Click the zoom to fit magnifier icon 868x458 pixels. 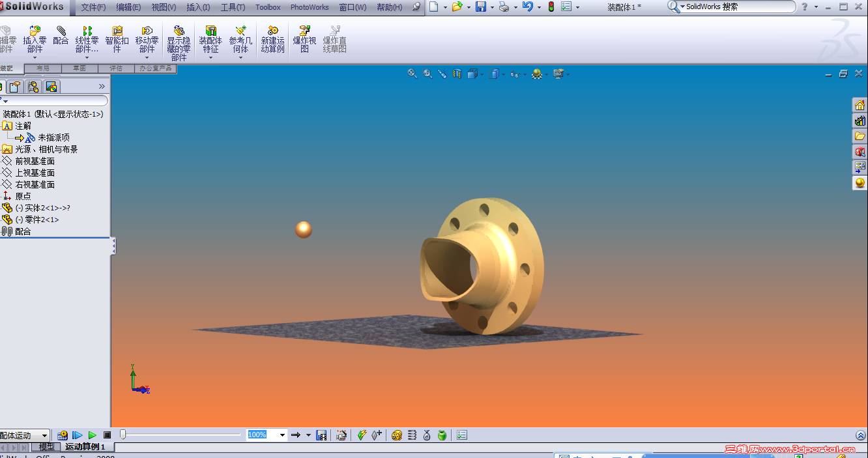click(412, 74)
